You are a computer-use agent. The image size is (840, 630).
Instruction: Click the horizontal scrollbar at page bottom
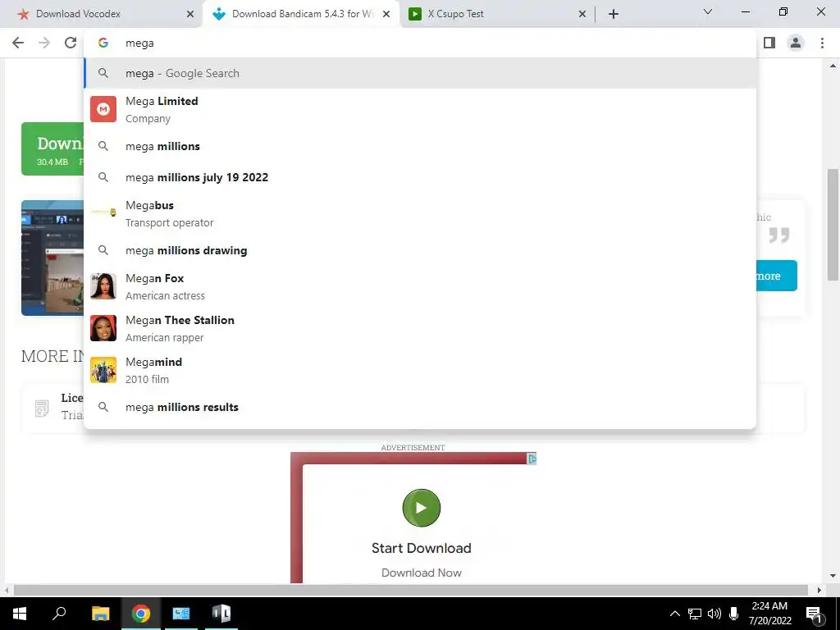(x=410, y=591)
